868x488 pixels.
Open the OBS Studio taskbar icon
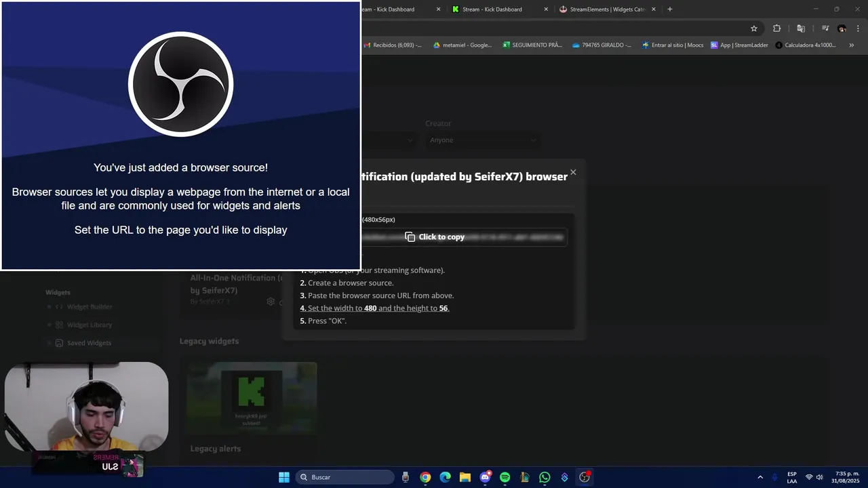pos(585,477)
